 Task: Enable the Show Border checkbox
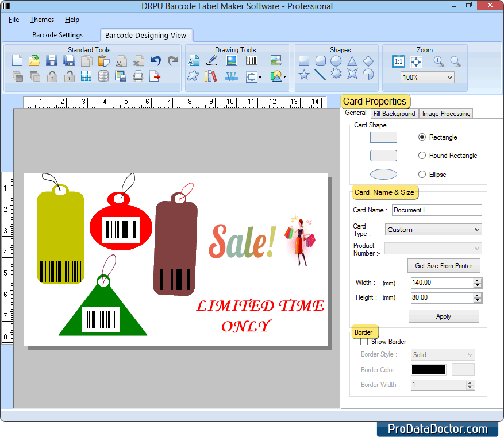364,342
